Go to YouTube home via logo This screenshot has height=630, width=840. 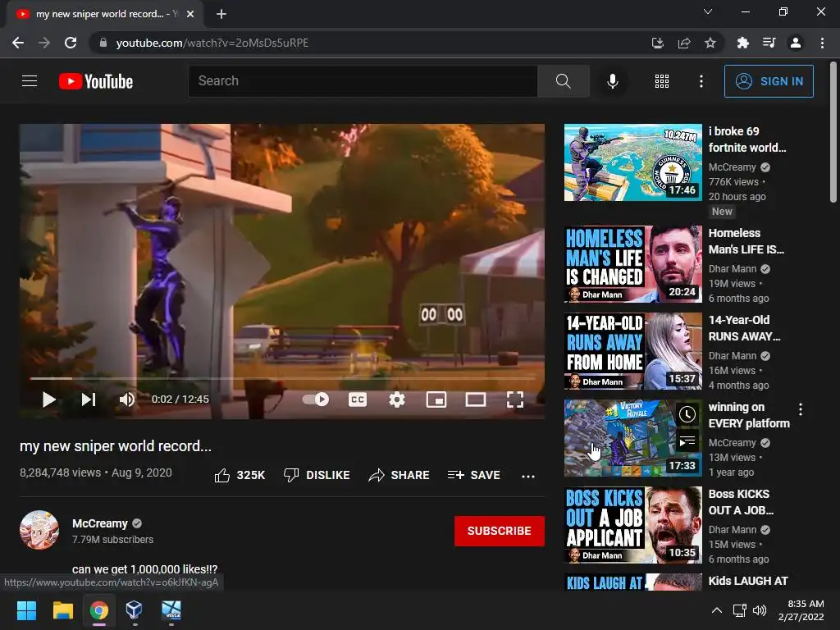coord(96,81)
